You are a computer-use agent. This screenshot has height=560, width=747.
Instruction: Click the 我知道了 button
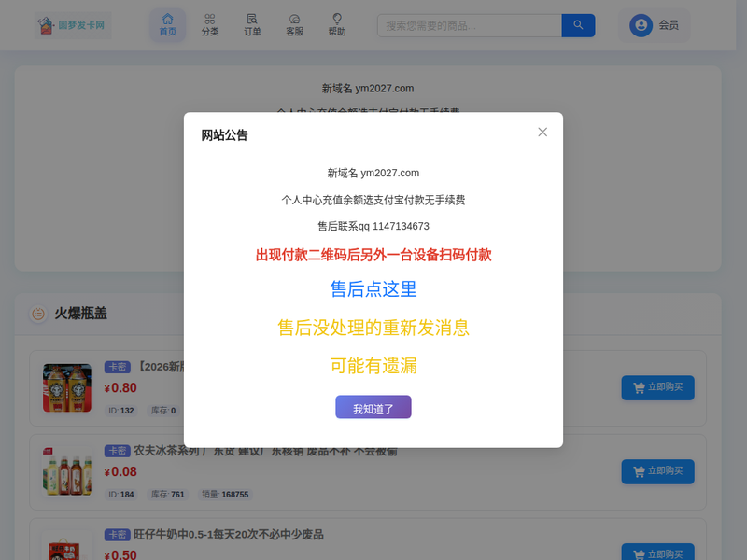[x=373, y=407]
